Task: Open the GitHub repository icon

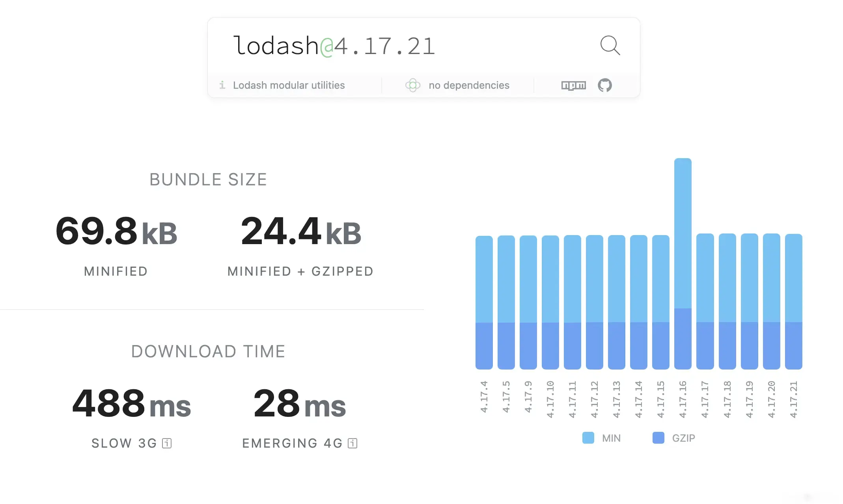Action: (x=604, y=85)
